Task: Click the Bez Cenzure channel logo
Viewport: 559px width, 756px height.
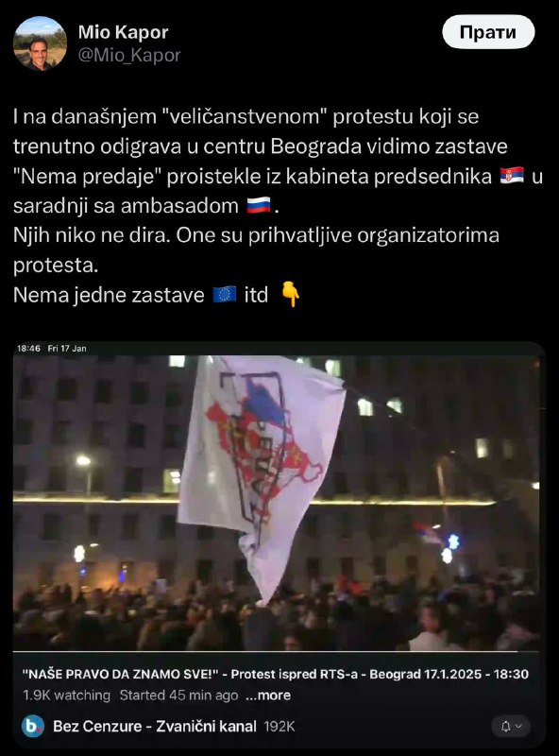Action: click(x=33, y=726)
